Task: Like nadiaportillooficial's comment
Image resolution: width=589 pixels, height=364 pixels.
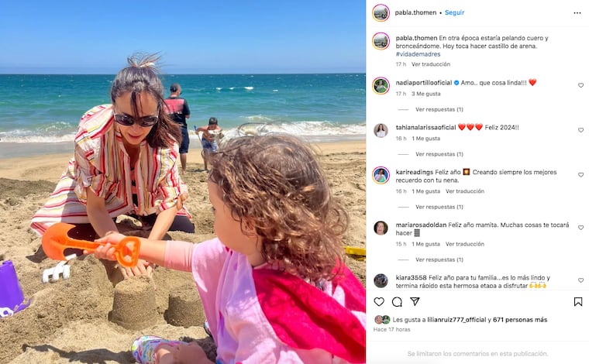Action: [x=580, y=85]
